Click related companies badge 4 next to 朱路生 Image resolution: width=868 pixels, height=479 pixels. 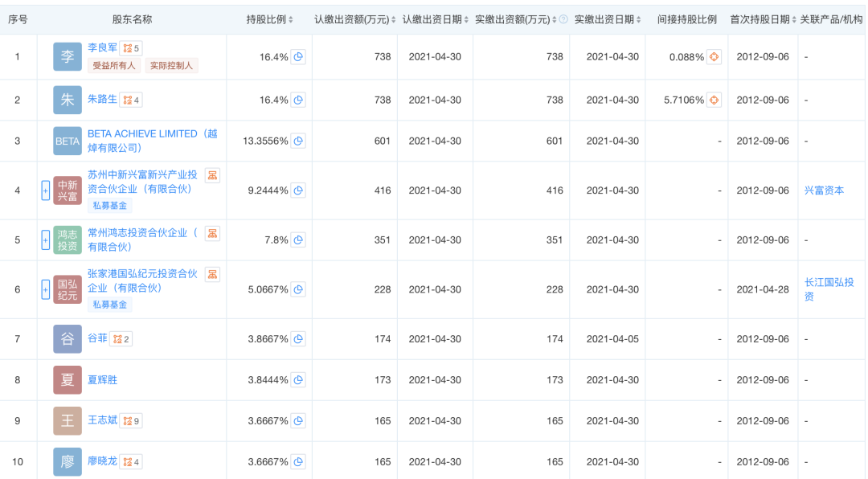pyautogui.click(x=131, y=100)
